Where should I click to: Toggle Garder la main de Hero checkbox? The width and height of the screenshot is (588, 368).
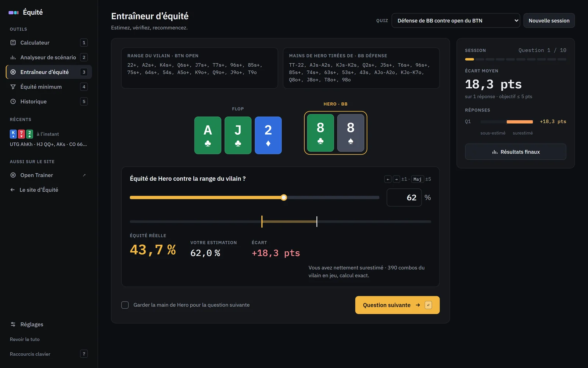tap(125, 305)
